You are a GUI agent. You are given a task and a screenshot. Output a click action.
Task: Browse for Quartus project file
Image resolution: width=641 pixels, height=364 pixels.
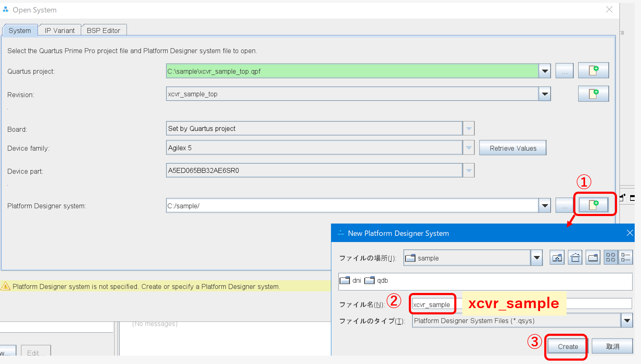[x=564, y=71]
